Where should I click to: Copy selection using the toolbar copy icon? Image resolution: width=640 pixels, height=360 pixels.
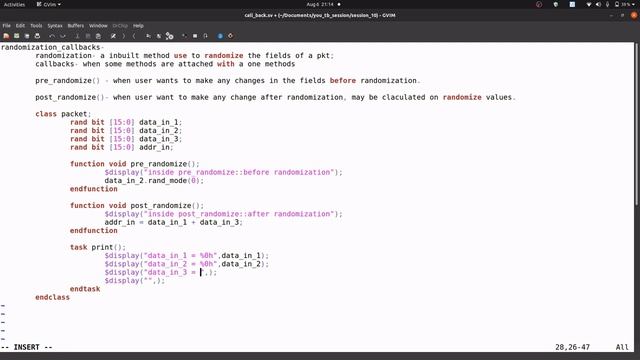(x=88, y=36)
